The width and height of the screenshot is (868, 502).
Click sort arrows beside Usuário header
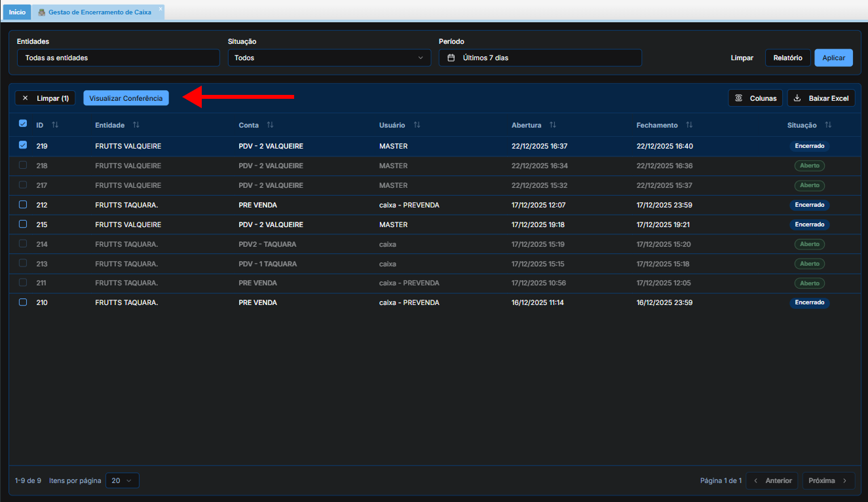[417, 125]
